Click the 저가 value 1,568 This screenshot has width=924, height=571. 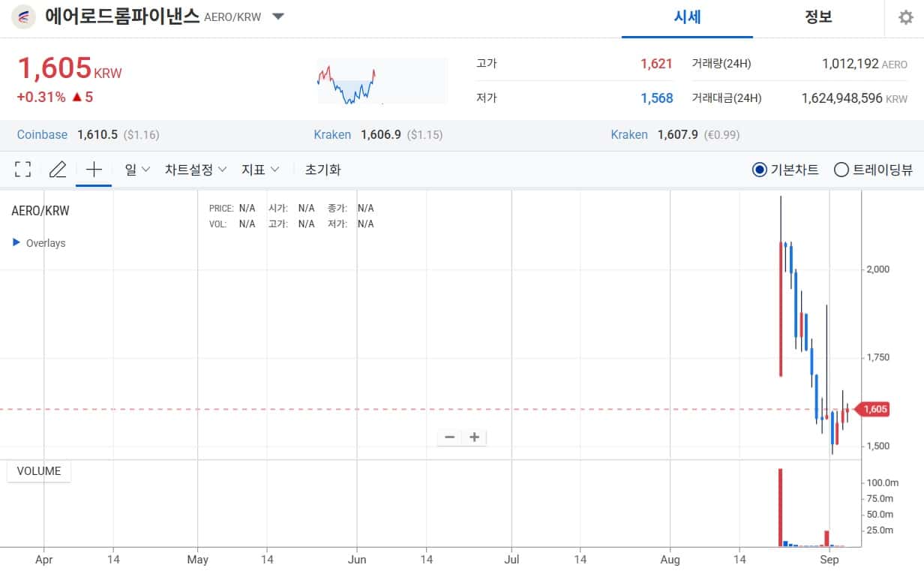tap(656, 98)
